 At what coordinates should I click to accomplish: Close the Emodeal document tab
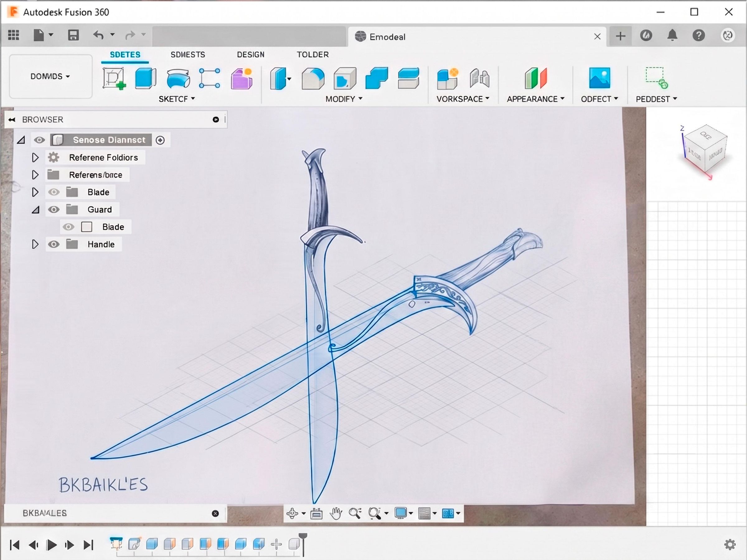(x=597, y=36)
